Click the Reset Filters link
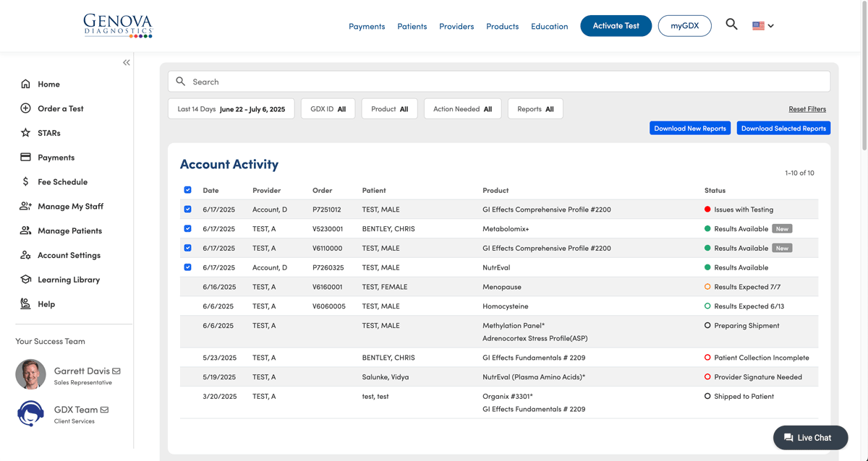This screenshot has height=461, width=868. [807, 109]
